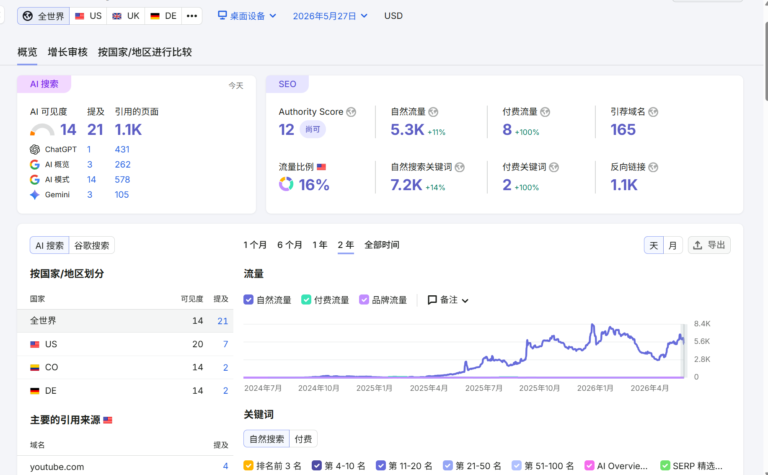Toggle the 第 51-100 名 checkbox
The width and height of the screenshot is (768, 475).
pyautogui.click(x=517, y=466)
